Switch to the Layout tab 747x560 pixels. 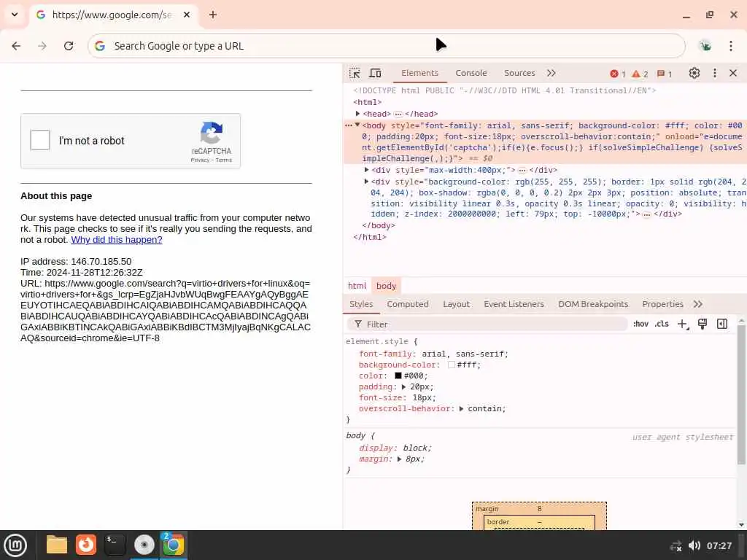(x=457, y=304)
